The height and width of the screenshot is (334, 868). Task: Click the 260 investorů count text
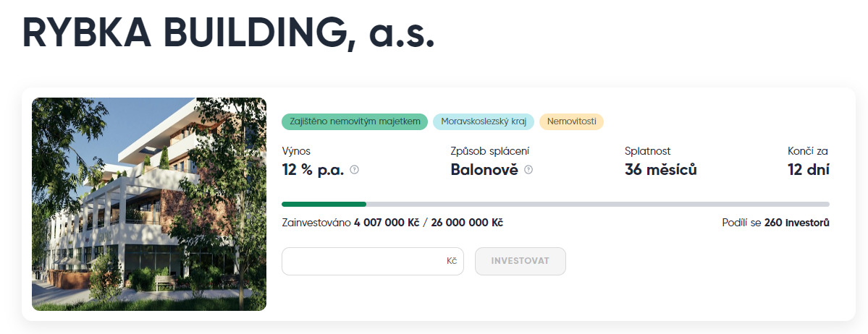[x=796, y=222]
